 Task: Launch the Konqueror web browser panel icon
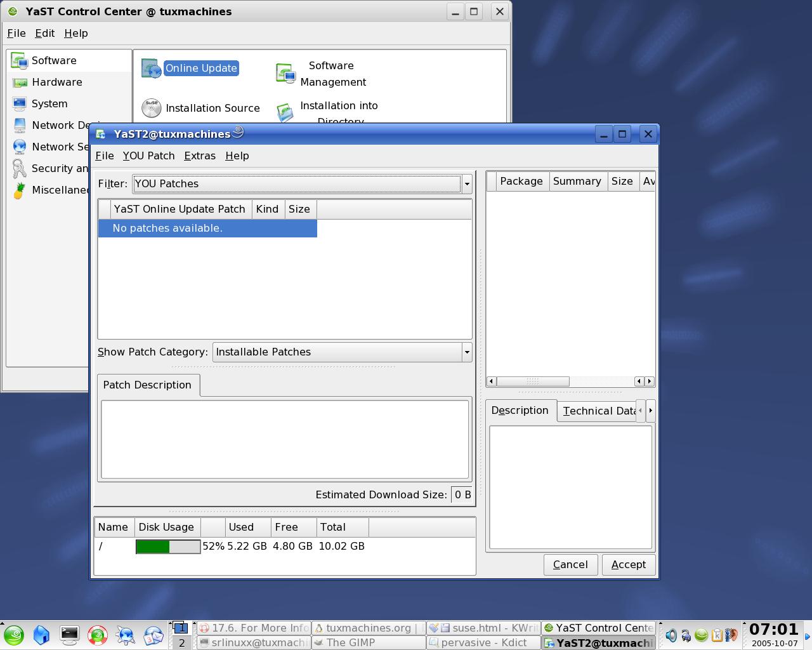click(126, 635)
